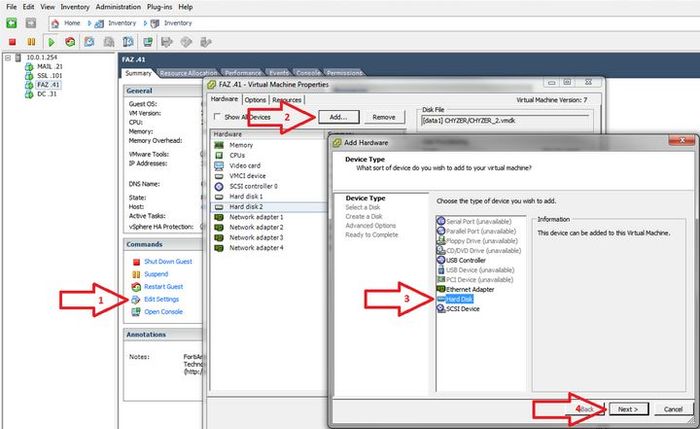Switch to the Resource Allocation tab
Viewport: 700px width, 429px height.
point(188,73)
